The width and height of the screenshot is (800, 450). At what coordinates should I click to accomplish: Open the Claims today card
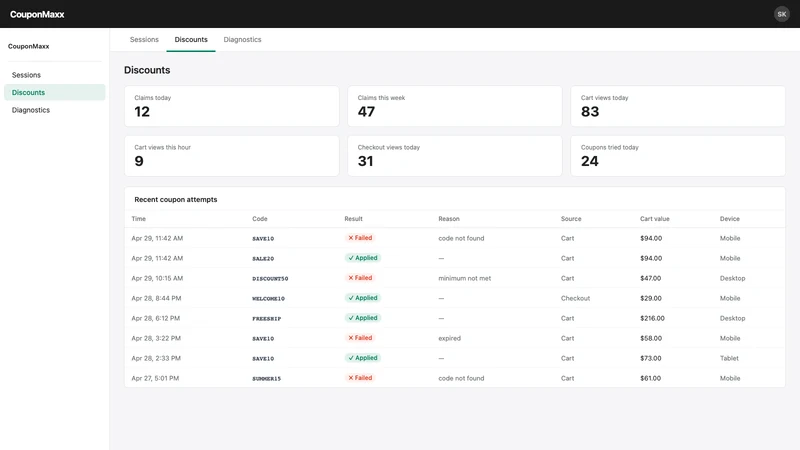click(x=232, y=106)
